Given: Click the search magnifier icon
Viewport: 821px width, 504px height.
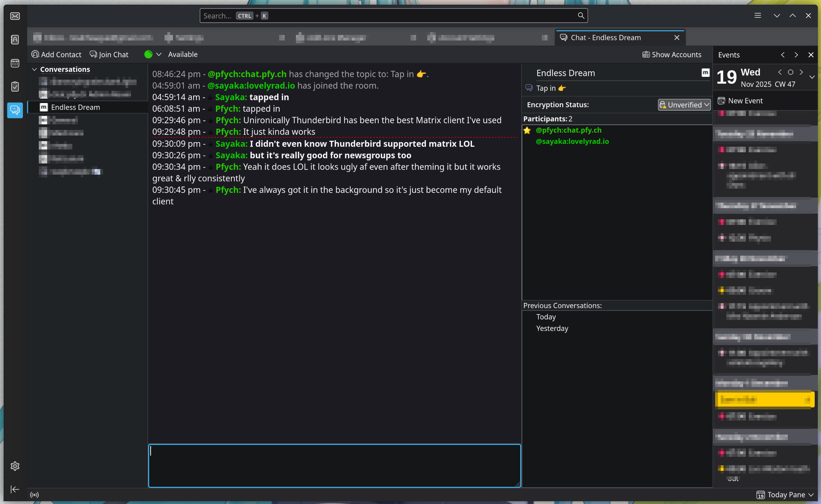Looking at the screenshot, I should click(581, 16).
